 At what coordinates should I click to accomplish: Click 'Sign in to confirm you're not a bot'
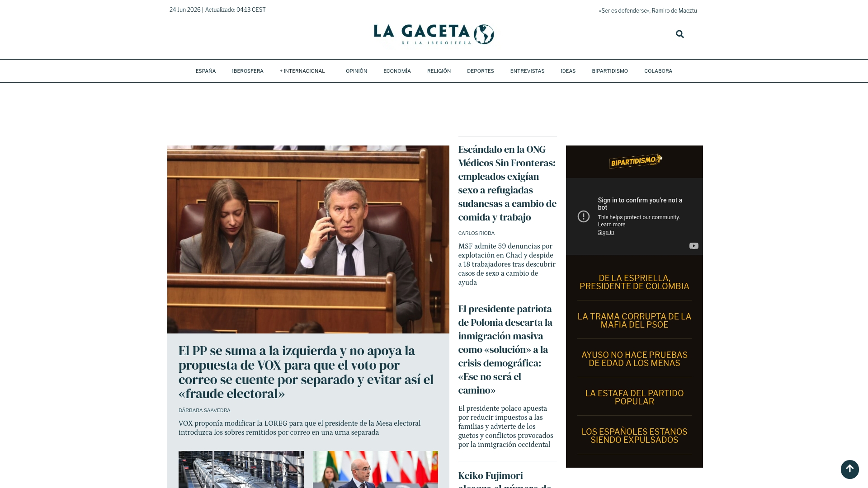pos(640,204)
